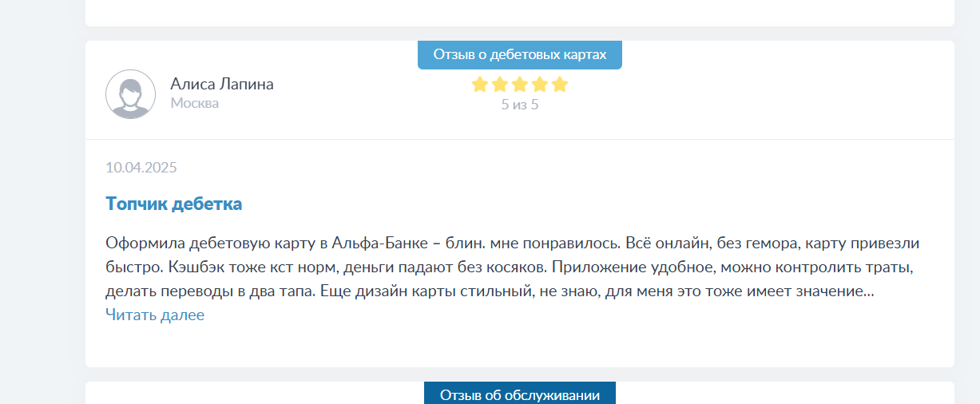Click the ellipsis ending the review excerpt
The width and height of the screenshot is (980, 404).
click(869, 292)
